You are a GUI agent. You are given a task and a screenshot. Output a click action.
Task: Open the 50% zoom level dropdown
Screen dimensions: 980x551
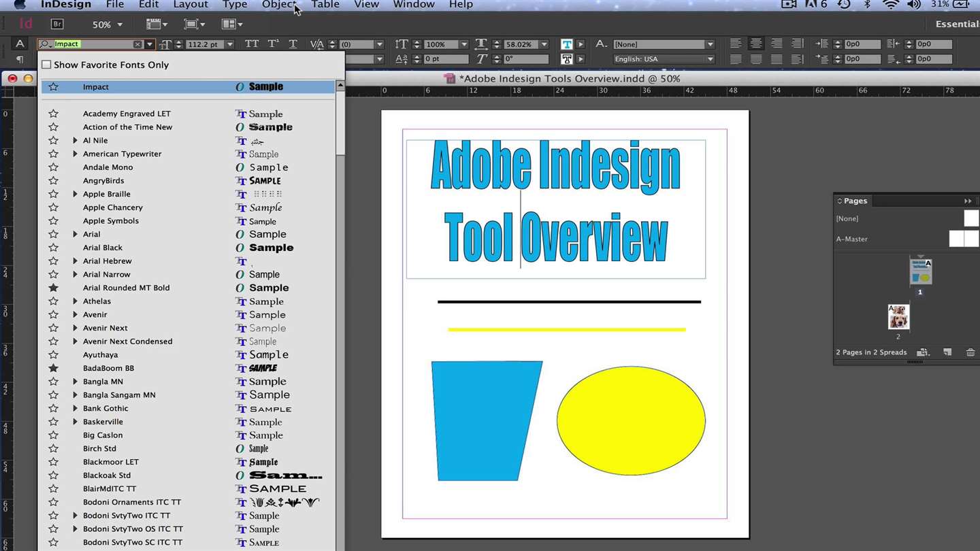pos(108,24)
